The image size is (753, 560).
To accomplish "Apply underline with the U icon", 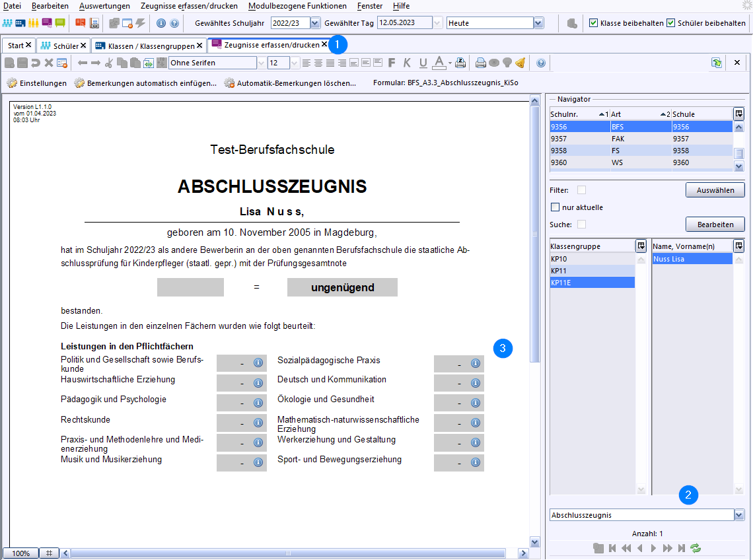I will click(422, 63).
